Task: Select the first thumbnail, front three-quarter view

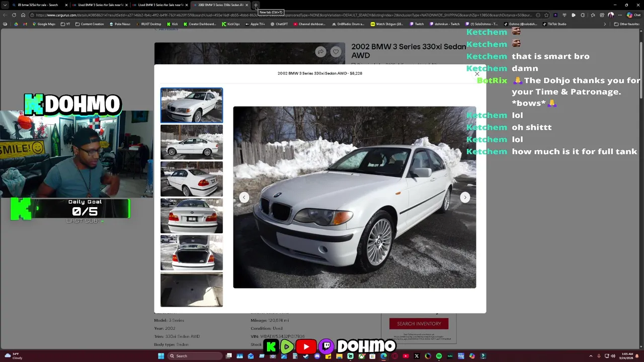Action: [x=191, y=105]
